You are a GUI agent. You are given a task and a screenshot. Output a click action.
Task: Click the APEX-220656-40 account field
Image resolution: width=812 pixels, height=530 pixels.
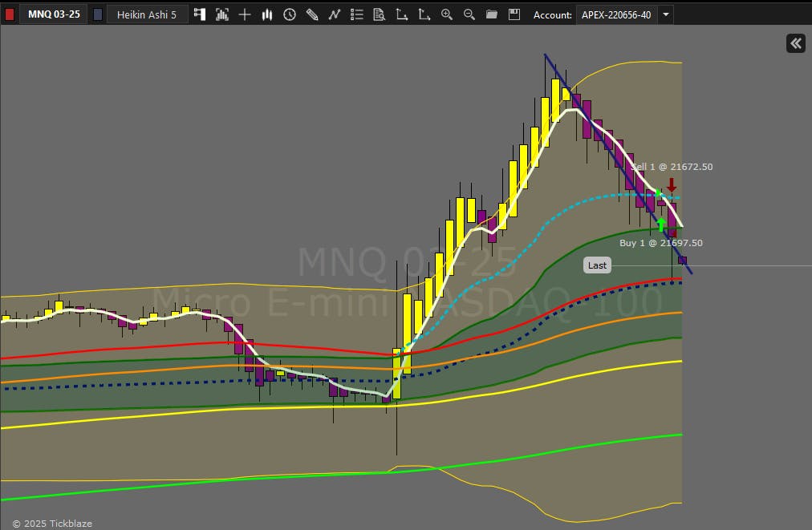[616, 14]
